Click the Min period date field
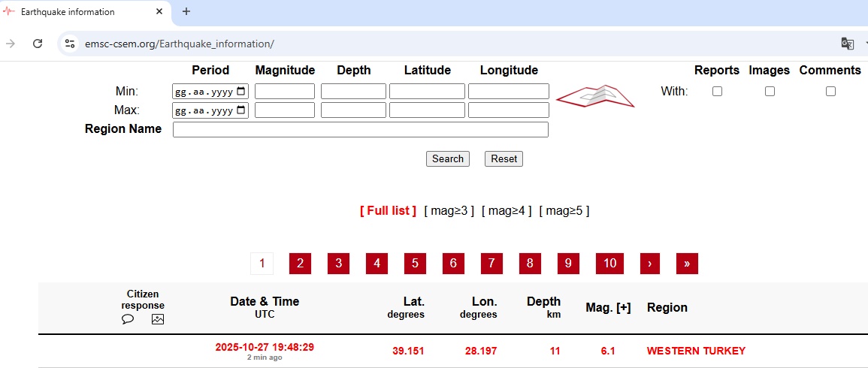 click(210, 92)
